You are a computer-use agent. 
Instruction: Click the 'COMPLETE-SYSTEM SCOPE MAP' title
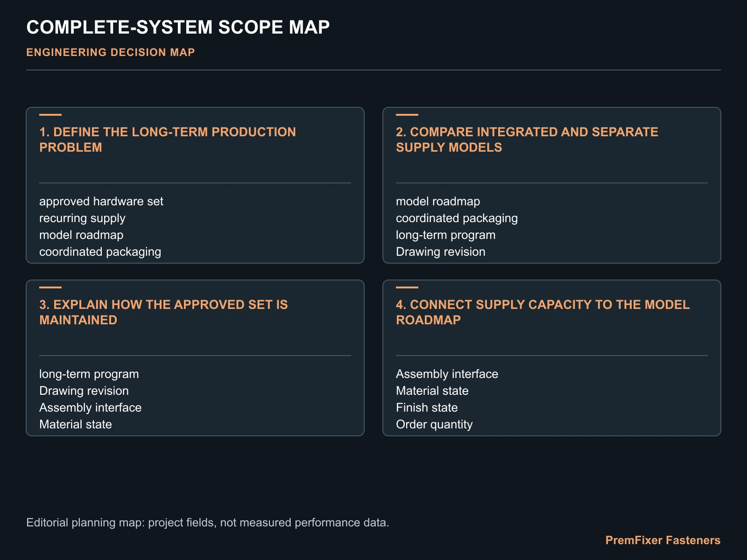tap(178, 27)
